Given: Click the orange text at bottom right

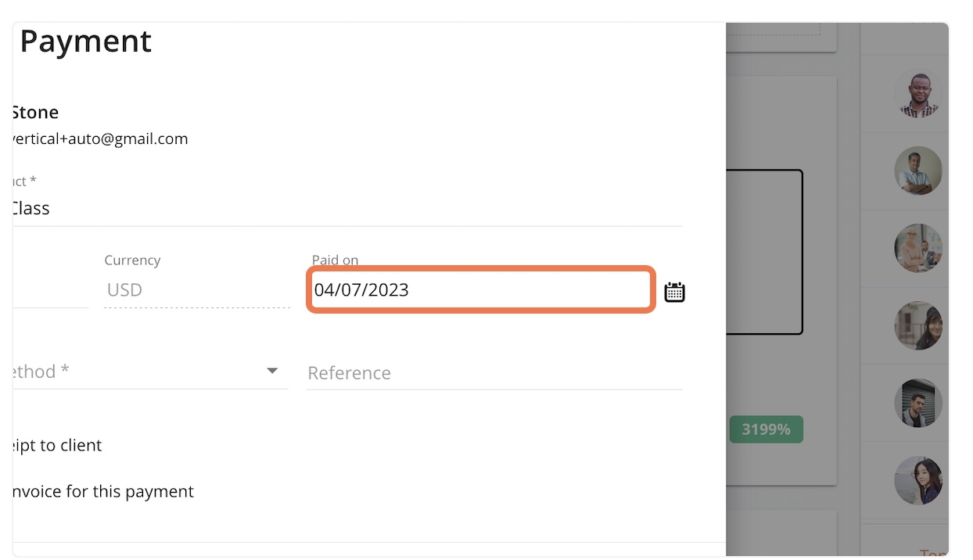Looking at the screenshot, I should coord(933,552).
